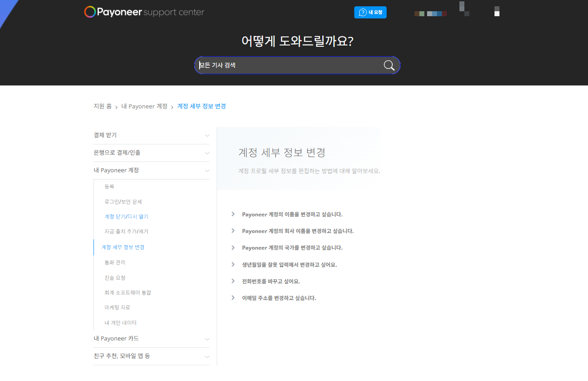Select 자금 출처 추가/제거 sidebar item
The image size is (588, 381).
[126, 231]
